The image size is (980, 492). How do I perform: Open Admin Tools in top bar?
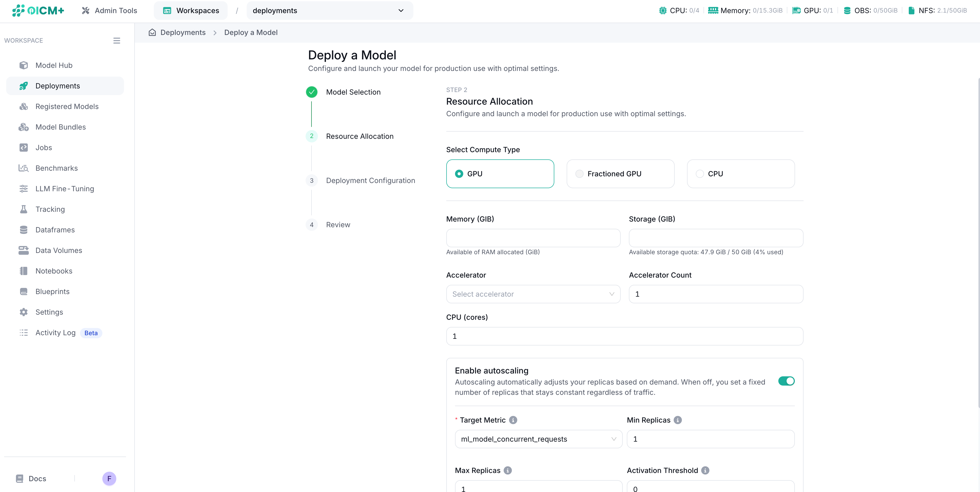coord(109,11)
